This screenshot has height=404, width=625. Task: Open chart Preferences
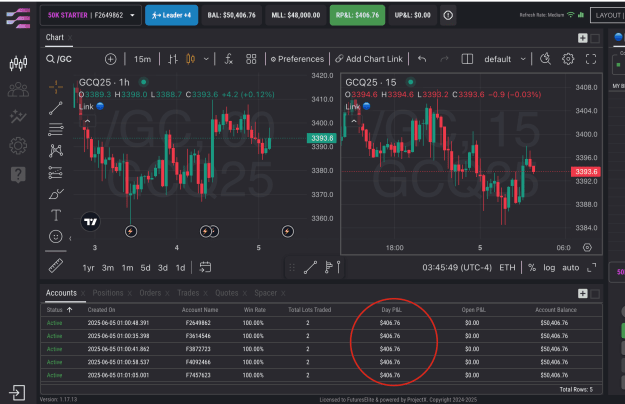coord(297,59)
